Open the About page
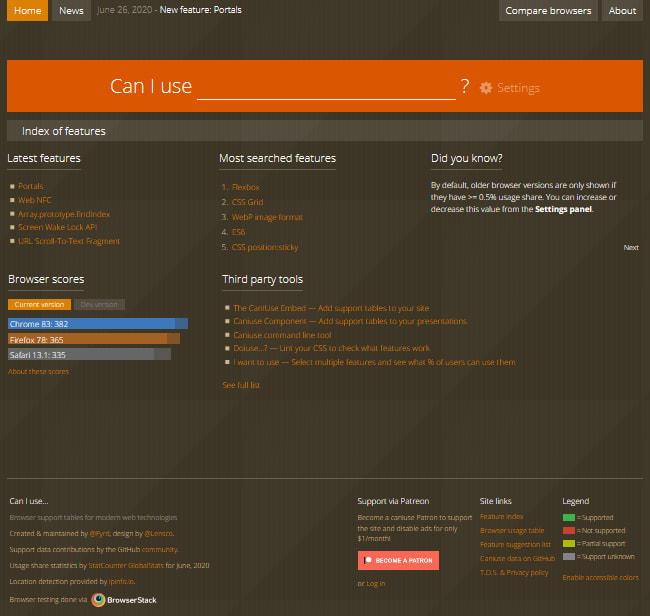This screenshot has height=616, width=650. (622, 10)
